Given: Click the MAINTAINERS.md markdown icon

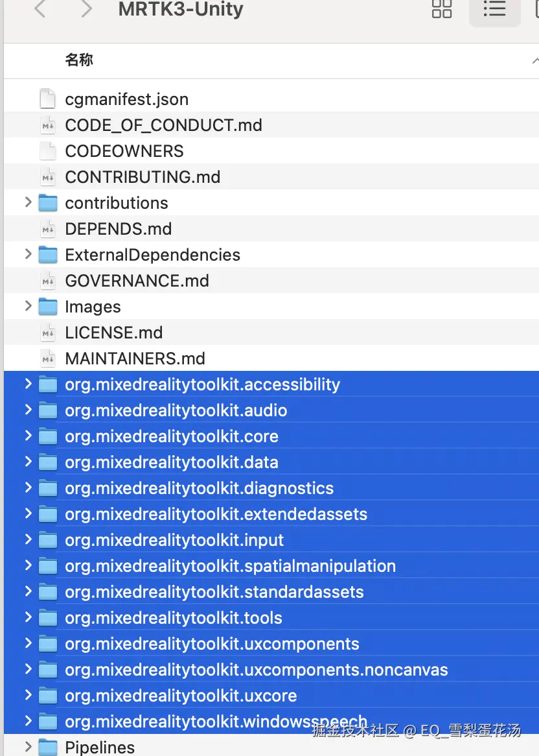Looking at the screenshot, I should pos(48,359).
